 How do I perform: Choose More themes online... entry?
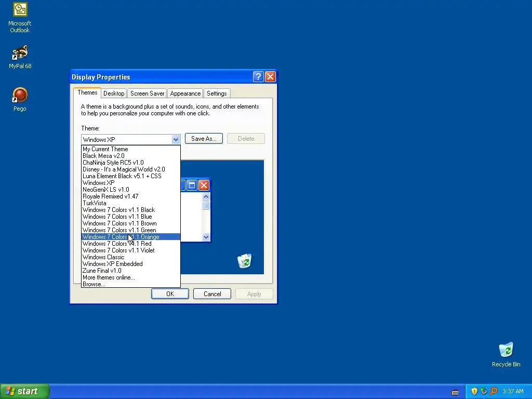(x=131, y=277)
